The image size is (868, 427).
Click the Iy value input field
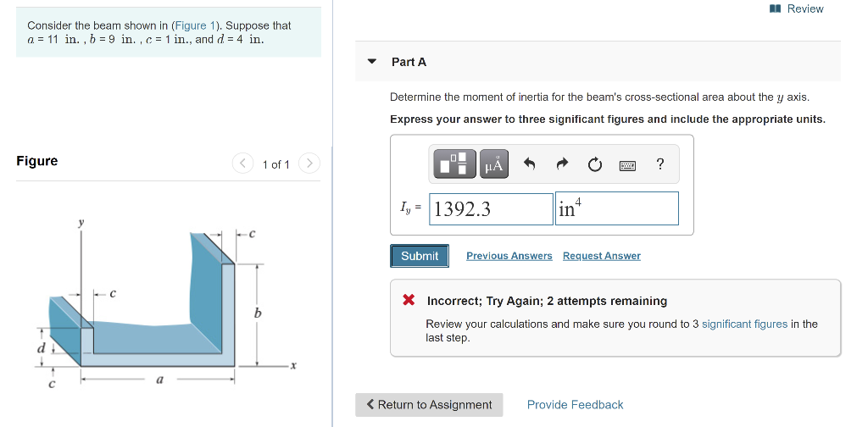(x=491, y=209)
